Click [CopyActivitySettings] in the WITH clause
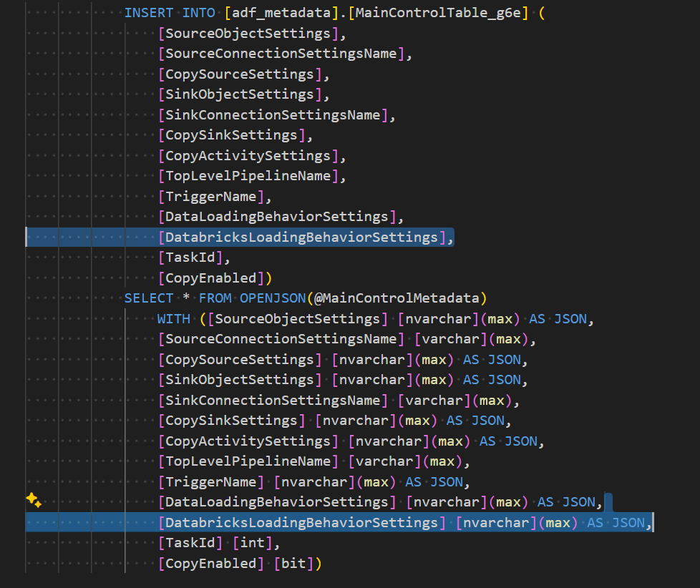Viewport: 700px width, 588px height. pos(248,441)
